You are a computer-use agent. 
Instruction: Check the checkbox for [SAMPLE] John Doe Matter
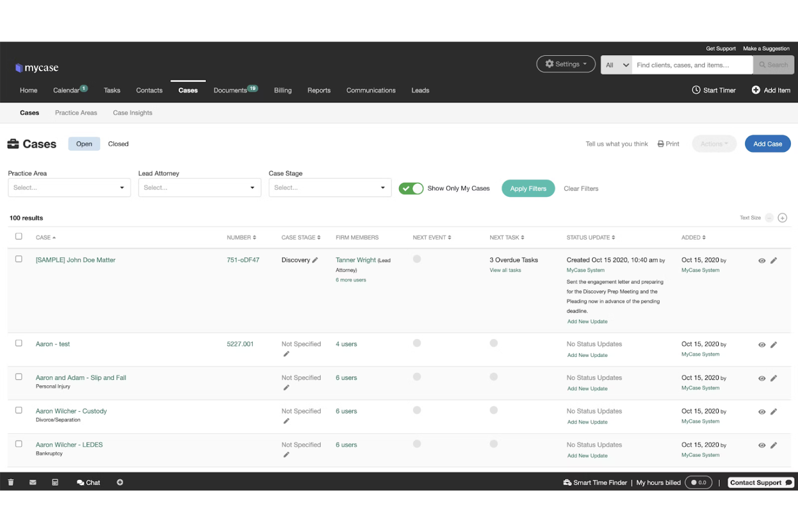[x=18, y=258]
